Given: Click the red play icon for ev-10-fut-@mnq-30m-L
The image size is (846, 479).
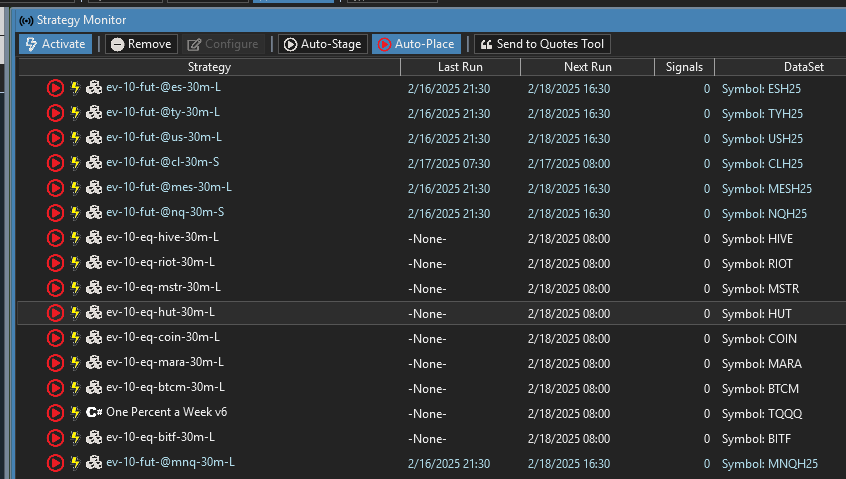Looking at the screenshot, I should coord(55,463).
